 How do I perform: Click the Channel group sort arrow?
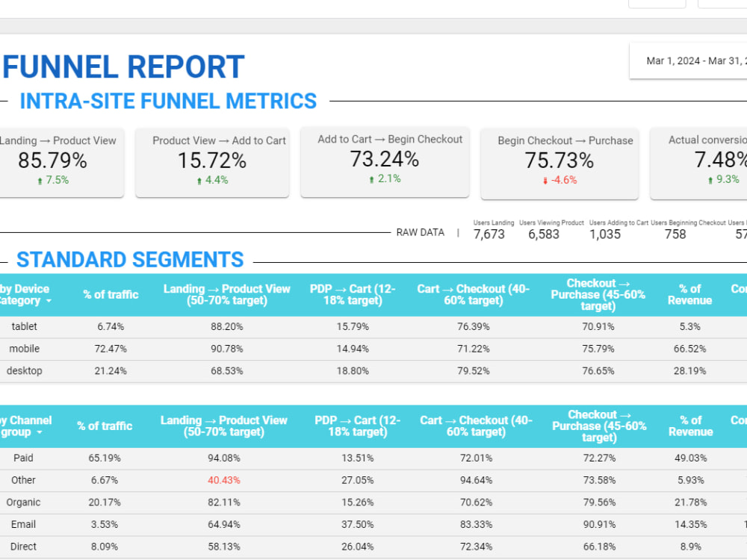(39, 432)
